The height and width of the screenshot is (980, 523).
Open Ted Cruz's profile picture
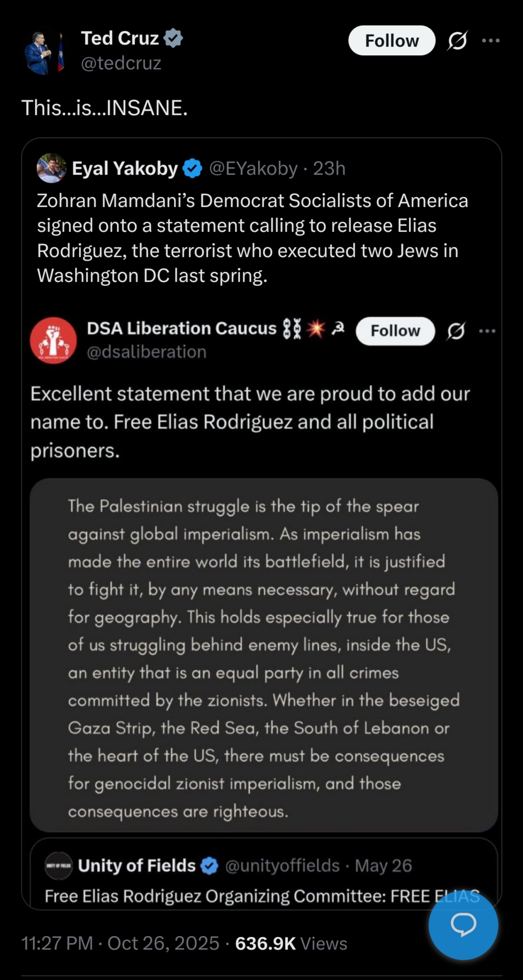[44, 52]
